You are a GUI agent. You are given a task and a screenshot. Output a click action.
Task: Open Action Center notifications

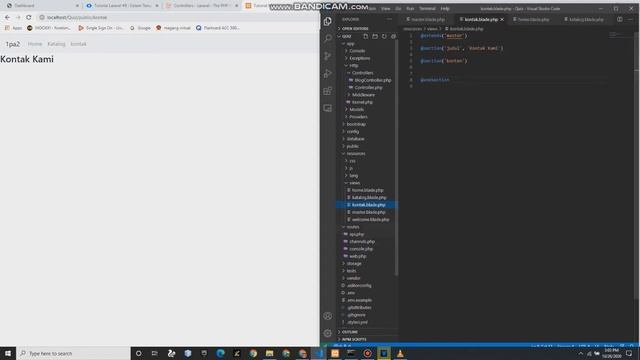(629, 353)
